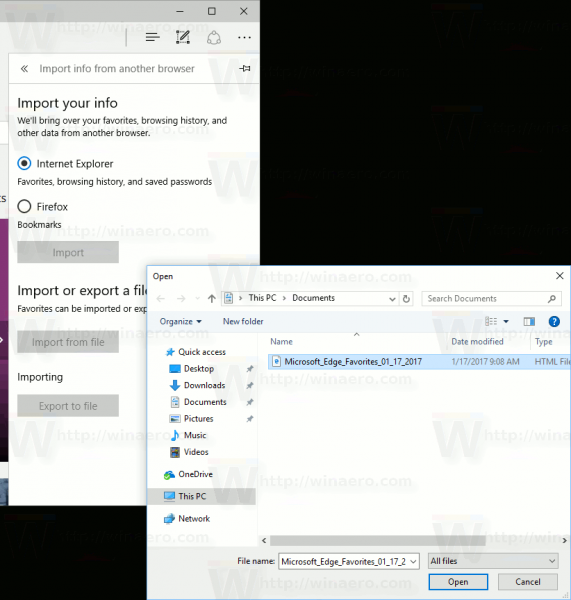This screenshot has width=571, height=600.
Task: Select Network in the navigation pane
Action: [187, 518]
